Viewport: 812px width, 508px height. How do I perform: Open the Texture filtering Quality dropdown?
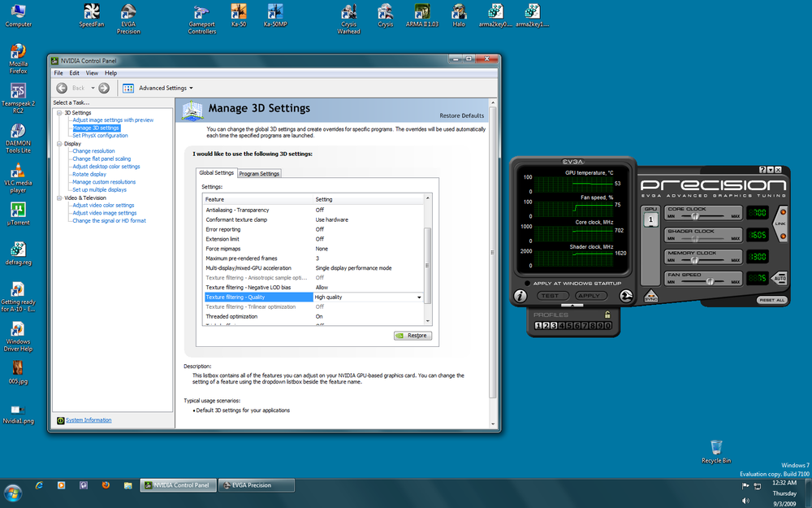point(421,297)
